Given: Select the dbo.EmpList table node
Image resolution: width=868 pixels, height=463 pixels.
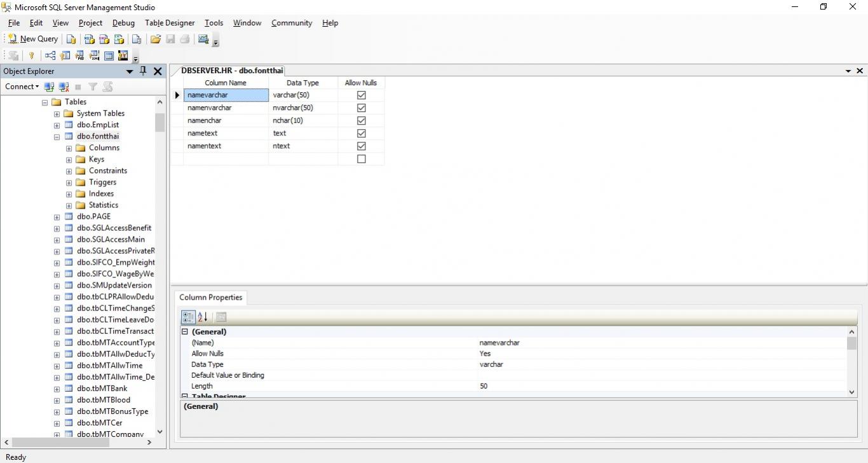Looking at the screenshot, I should 97,125.
